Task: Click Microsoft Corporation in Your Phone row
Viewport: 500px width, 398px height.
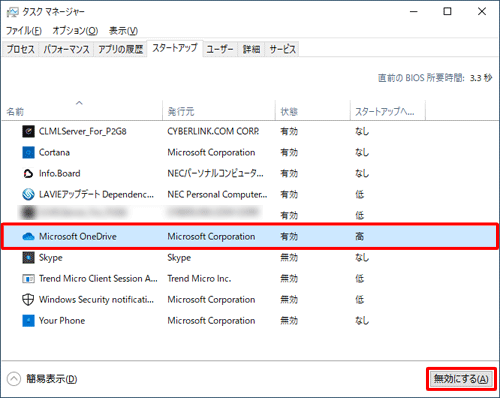Action: (211, 320)
